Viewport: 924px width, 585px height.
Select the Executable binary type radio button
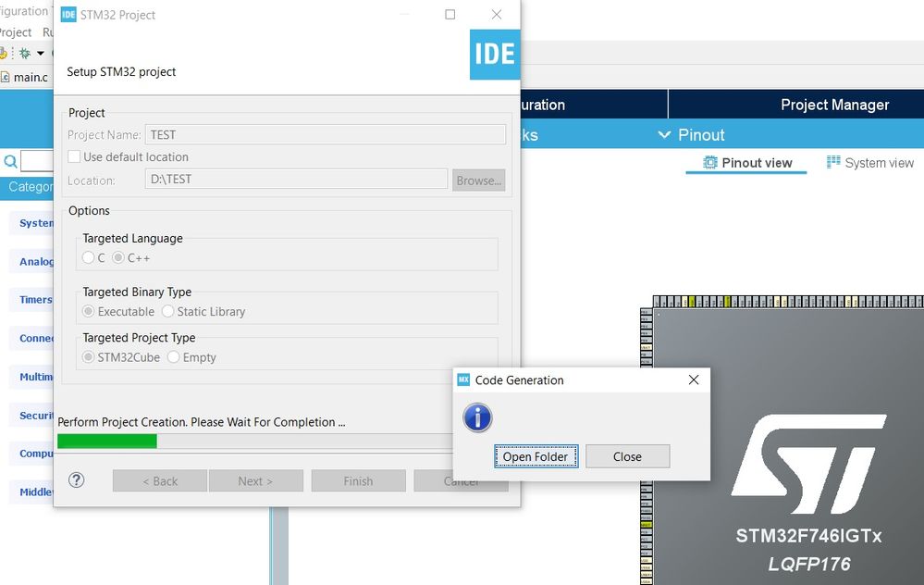coord(89,311)
